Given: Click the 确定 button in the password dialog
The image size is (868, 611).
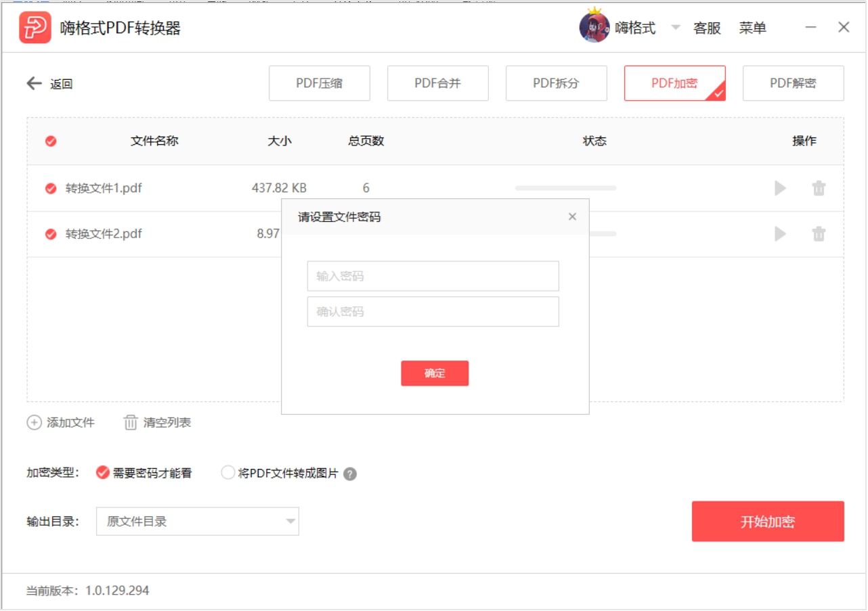Looking at the screenshot, I should click(435, 373).
